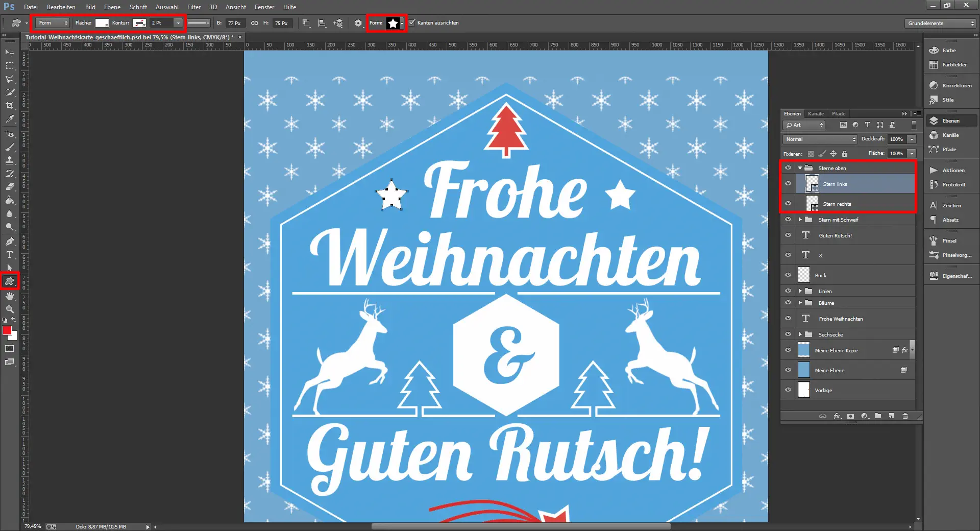Collapse the Sterne oben group
The image size is (980, 531).
(800, 168)
